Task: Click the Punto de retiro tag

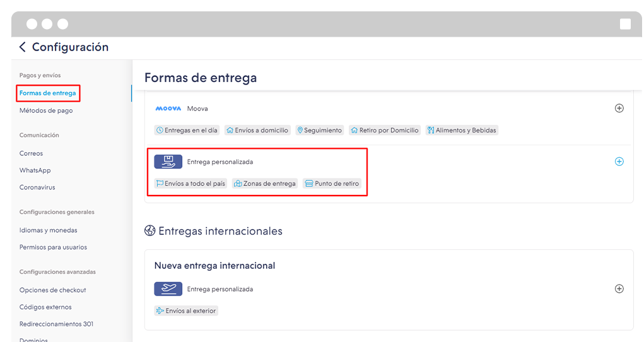Action: pos(332,184)
